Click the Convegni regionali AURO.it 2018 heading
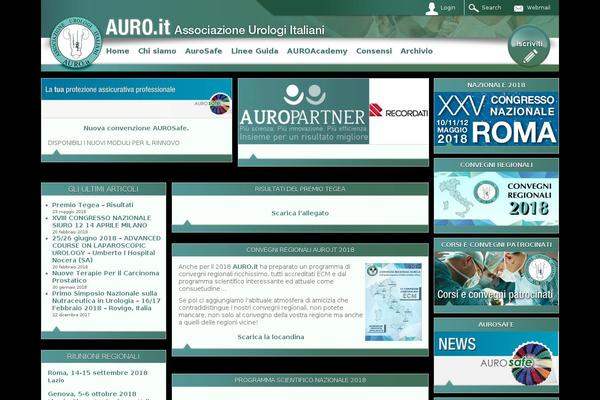The height and width of the screenshot is (400, 600). (300, 250)
